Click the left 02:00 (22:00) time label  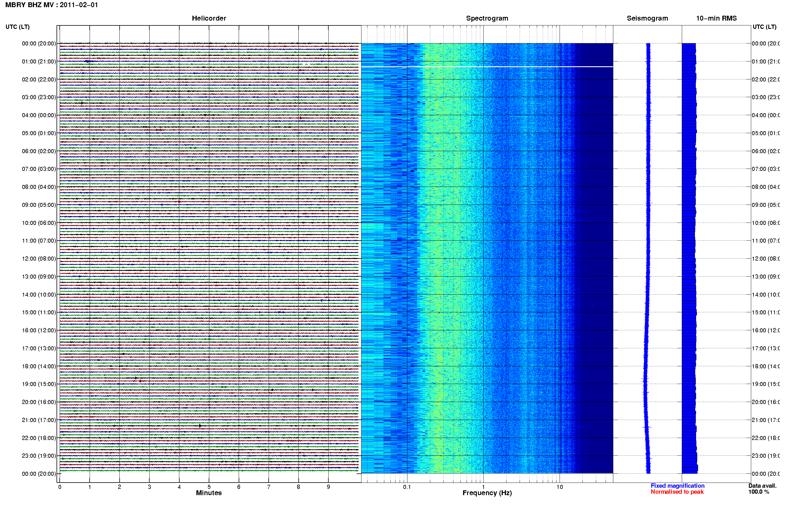(x=39, y=79)
